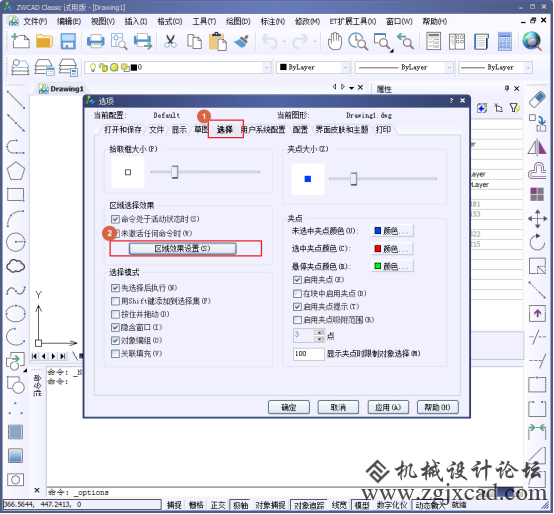Select the Polygon tool
Image resolution: width=554 pixels, height=514 pixels.
coord(16,171)
